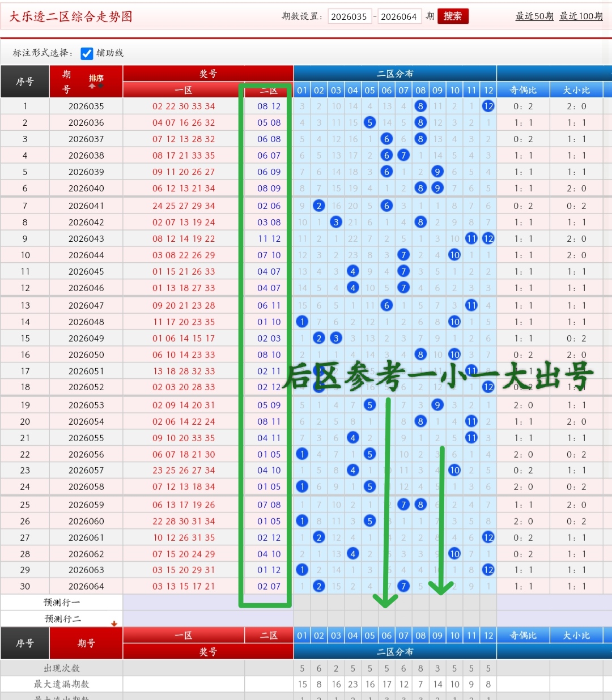Select blue ball 10 in row 2026044

454,255
